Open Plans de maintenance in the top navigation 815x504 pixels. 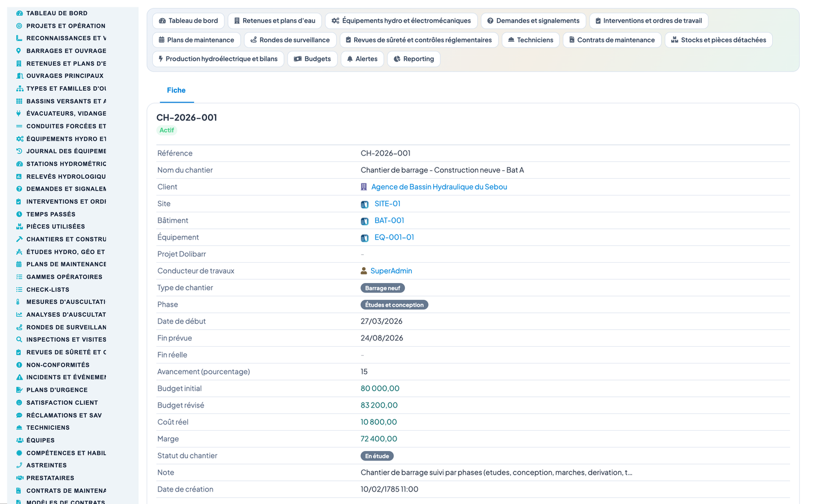tap(196, 40)
